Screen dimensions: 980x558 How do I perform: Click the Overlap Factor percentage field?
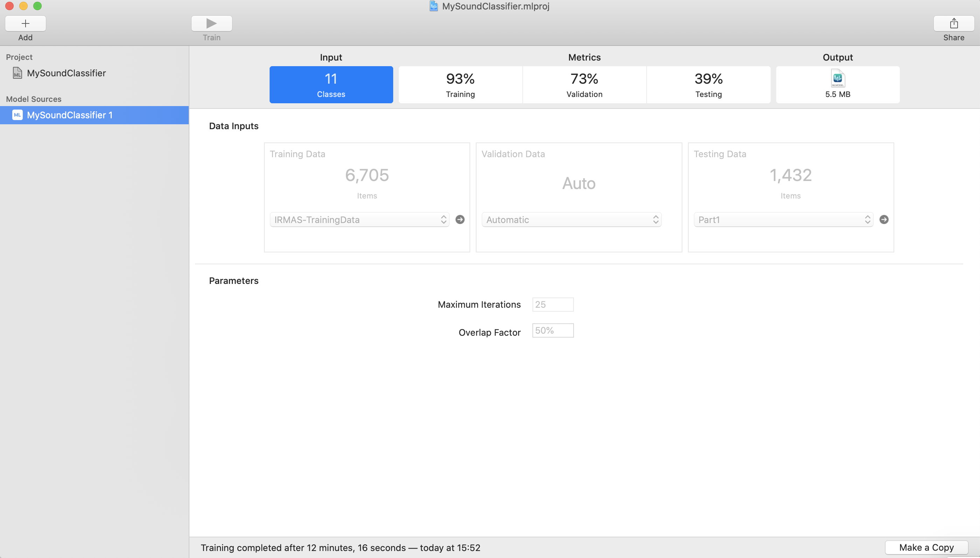point(552,330)
